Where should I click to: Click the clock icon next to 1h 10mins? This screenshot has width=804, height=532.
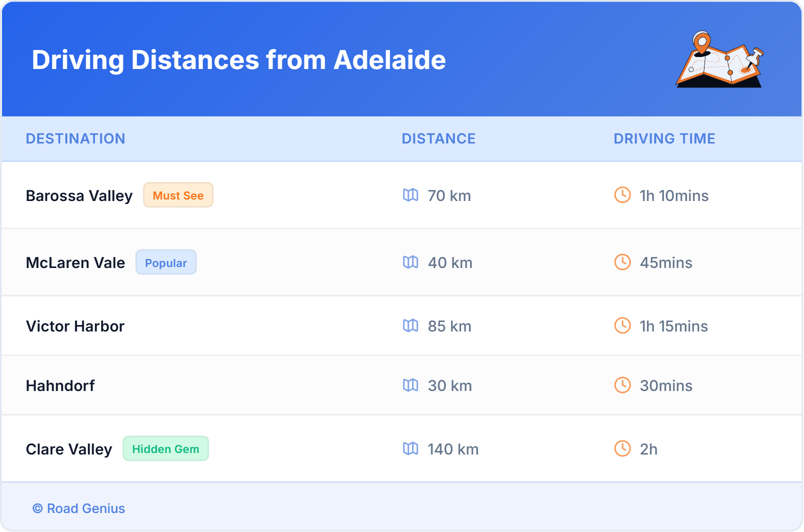click(622, 195)
